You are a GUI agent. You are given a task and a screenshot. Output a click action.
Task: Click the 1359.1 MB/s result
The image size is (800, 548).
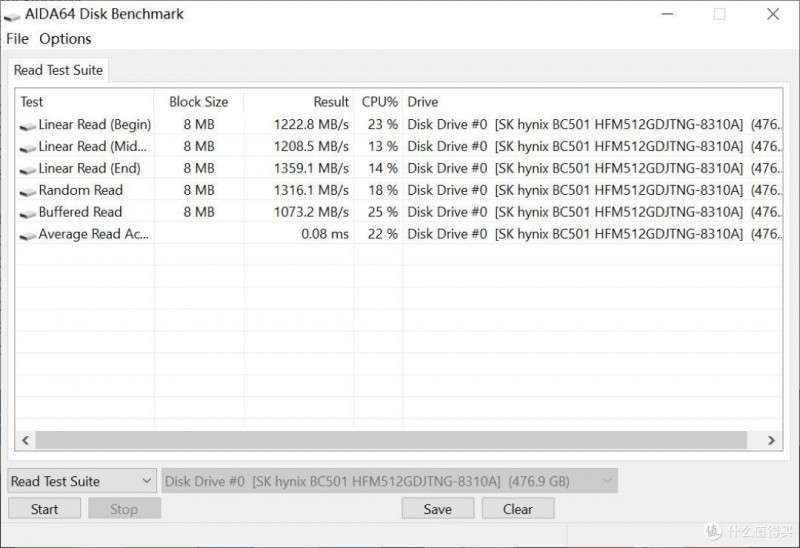click(x=311, y=168)
